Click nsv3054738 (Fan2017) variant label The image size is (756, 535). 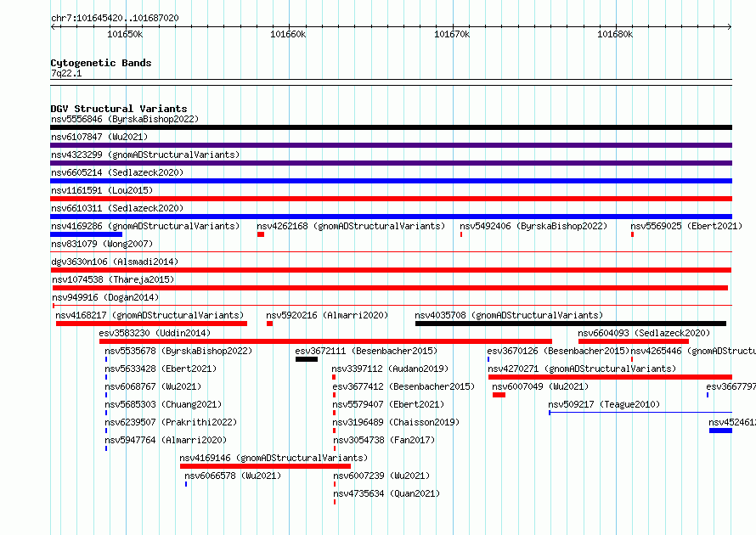pos(384,440)
